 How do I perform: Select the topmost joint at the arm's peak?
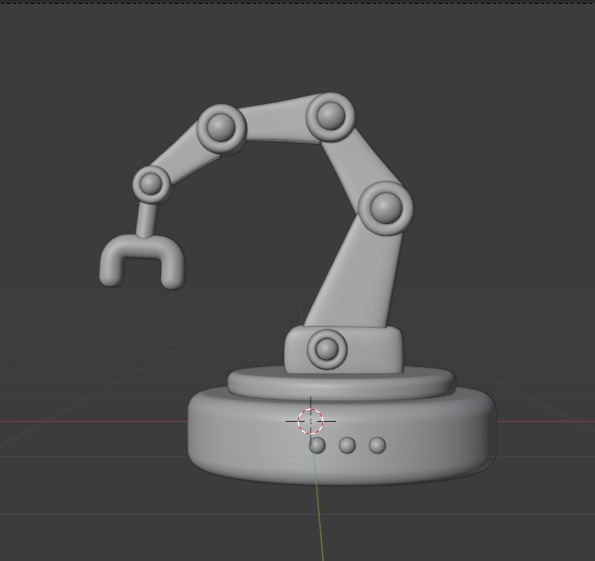(331, 116)
